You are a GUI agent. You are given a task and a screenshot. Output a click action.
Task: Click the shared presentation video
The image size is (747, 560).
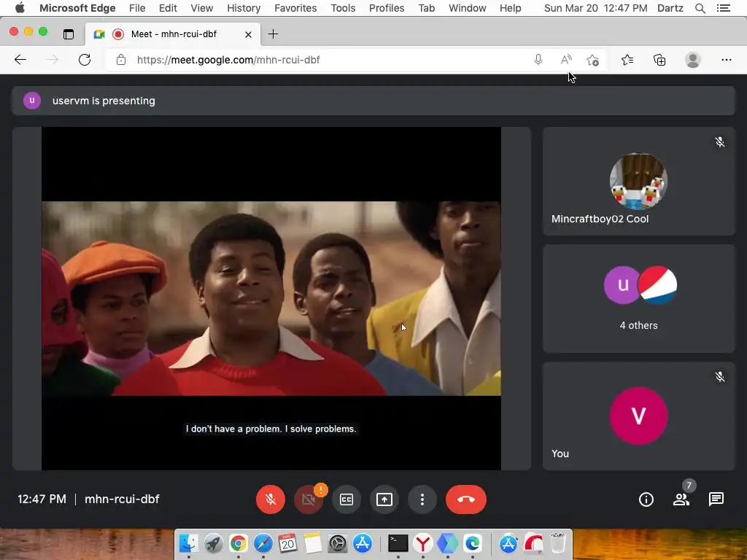point(271,298)
